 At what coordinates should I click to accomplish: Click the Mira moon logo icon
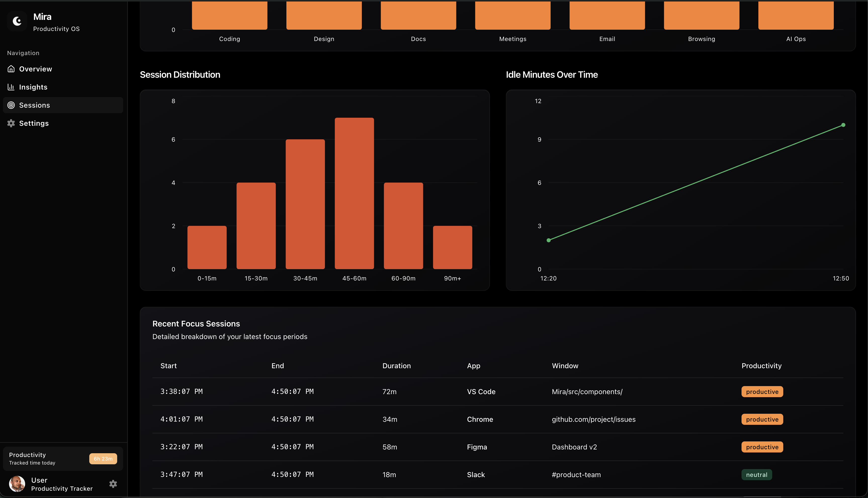tap(17, 22)
